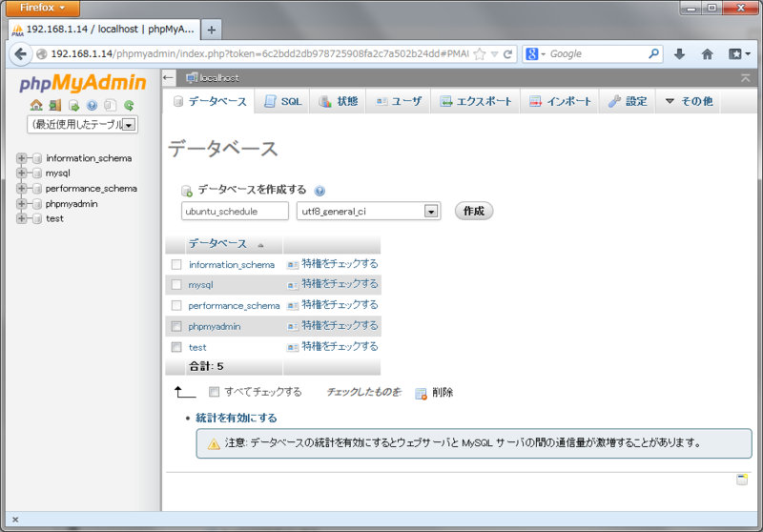Check the mysql database checkbox
Image resolution: width=763 pixels, height=532 pixels.
176,284
